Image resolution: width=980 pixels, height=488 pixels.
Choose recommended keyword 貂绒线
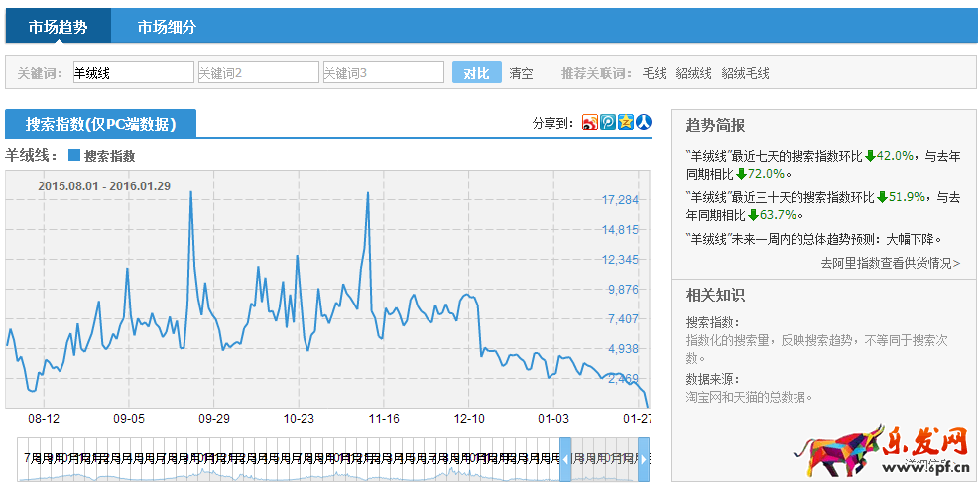[693, 73]
